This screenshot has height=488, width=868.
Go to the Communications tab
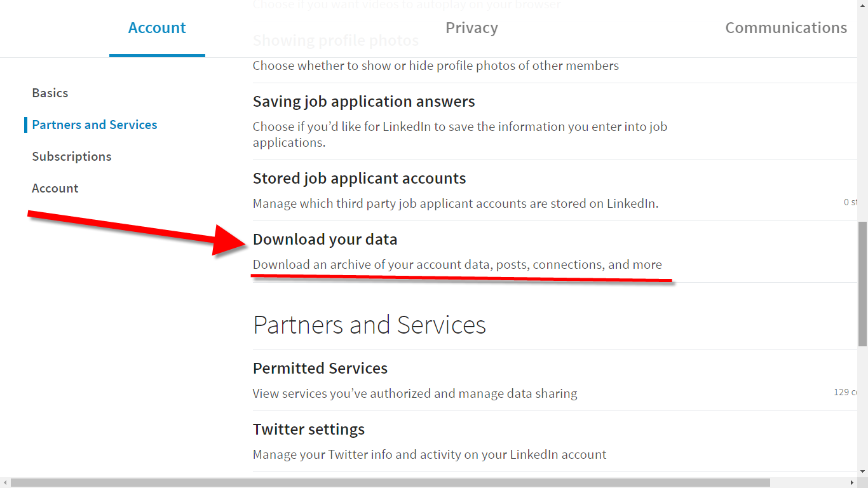pyautogui.click(x=786, y=28)
